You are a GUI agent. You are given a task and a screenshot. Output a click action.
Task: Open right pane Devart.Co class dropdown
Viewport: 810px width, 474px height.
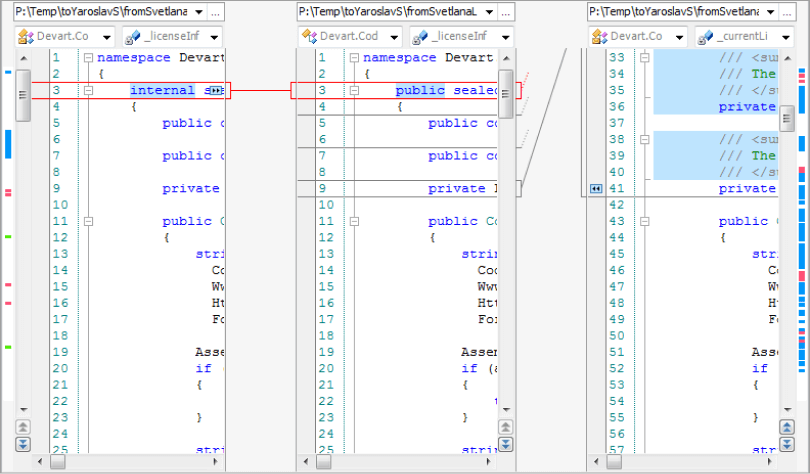pos(679,37)
